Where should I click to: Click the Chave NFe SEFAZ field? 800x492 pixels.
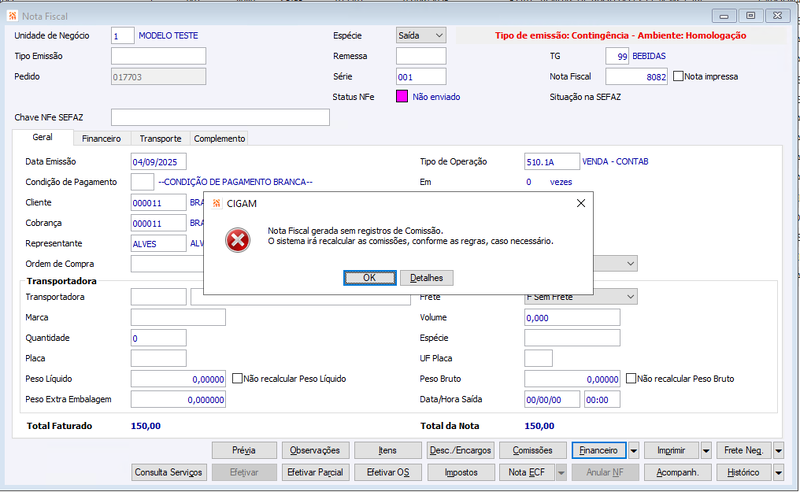tap(220, 117)
